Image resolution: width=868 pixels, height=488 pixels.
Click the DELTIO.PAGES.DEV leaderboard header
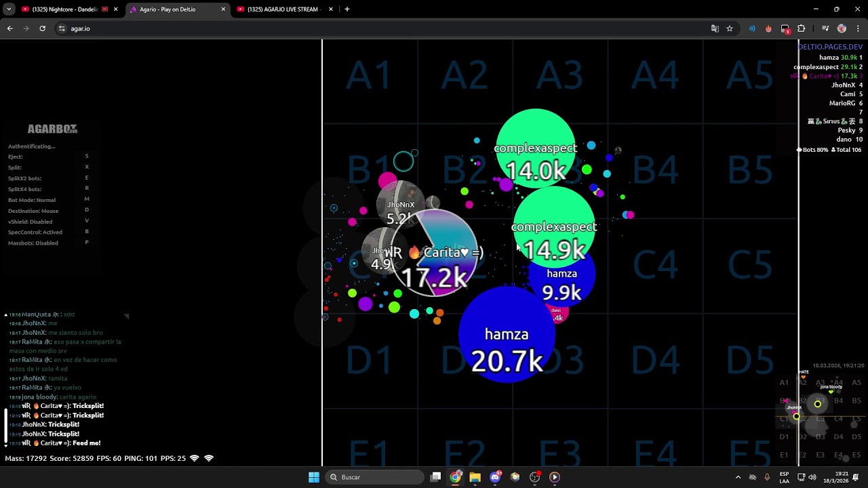pos(830,47)
